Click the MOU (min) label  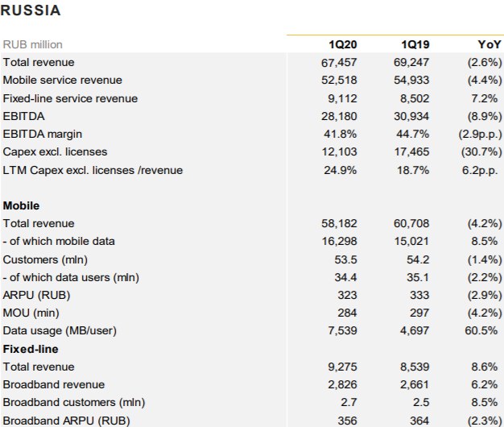tap(31, 313)
